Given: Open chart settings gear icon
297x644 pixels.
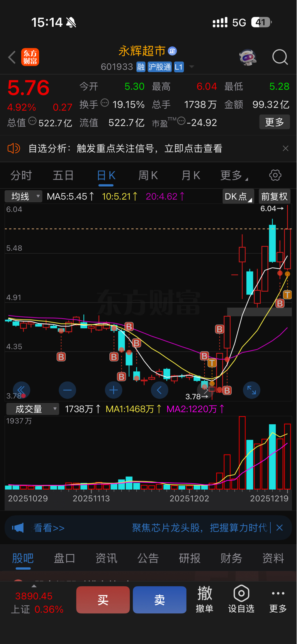Looking at the screenshot, I should (x=275, y=175).
